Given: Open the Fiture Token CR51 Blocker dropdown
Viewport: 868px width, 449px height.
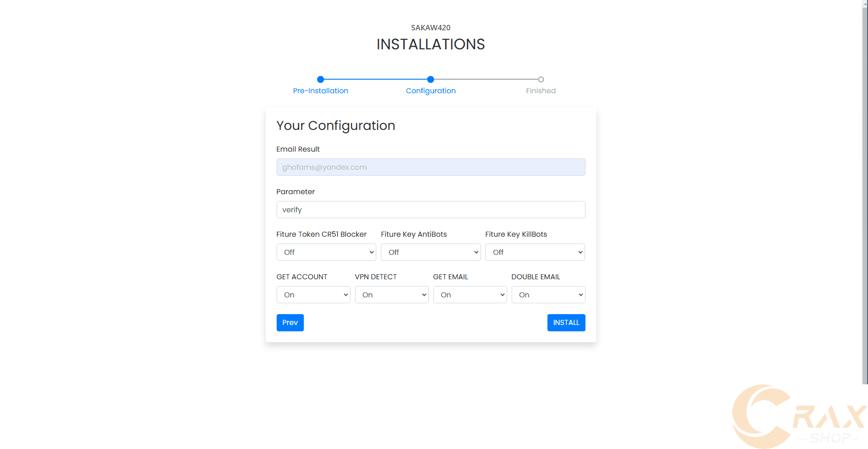Looking at the screenshot, I should [326, 252].
